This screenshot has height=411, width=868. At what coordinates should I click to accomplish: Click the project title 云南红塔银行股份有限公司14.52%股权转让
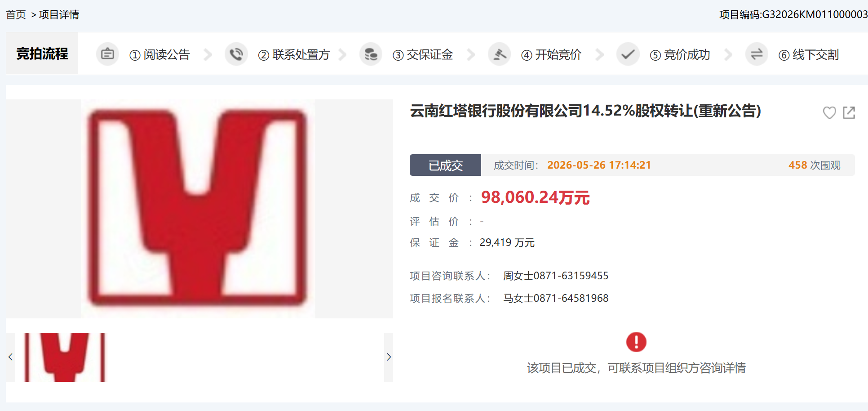coord(585,111)
